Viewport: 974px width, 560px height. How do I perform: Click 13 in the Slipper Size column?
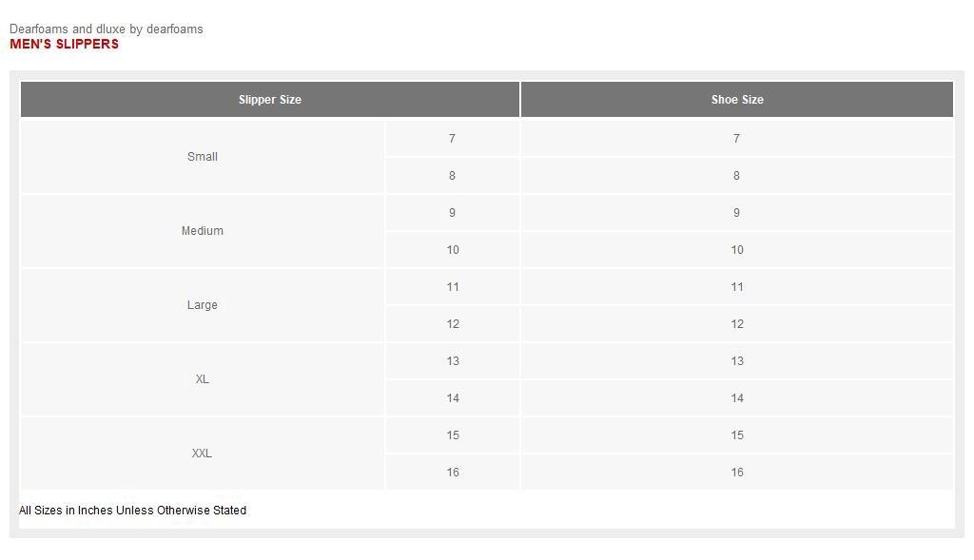tap(453, 361)
